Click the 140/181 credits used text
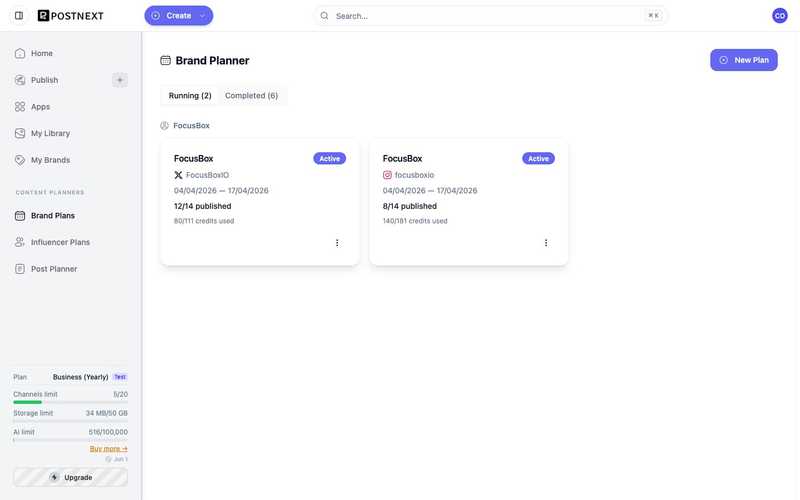 415,221
